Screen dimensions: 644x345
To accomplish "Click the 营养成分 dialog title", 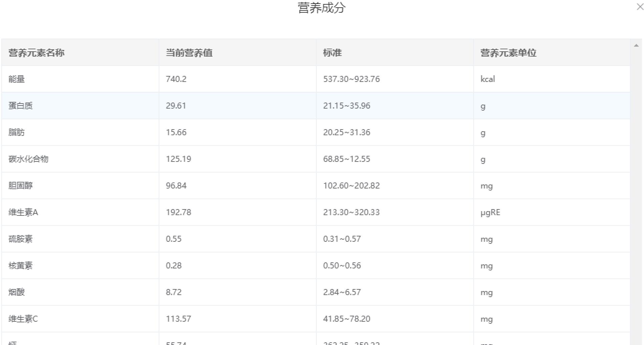I will 322,8.
